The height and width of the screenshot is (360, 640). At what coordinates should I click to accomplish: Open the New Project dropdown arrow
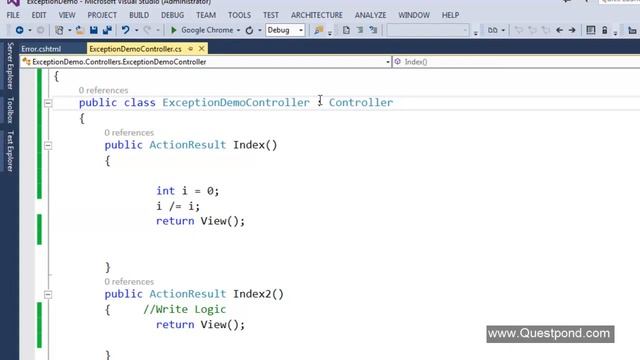[x=69, y=30]
